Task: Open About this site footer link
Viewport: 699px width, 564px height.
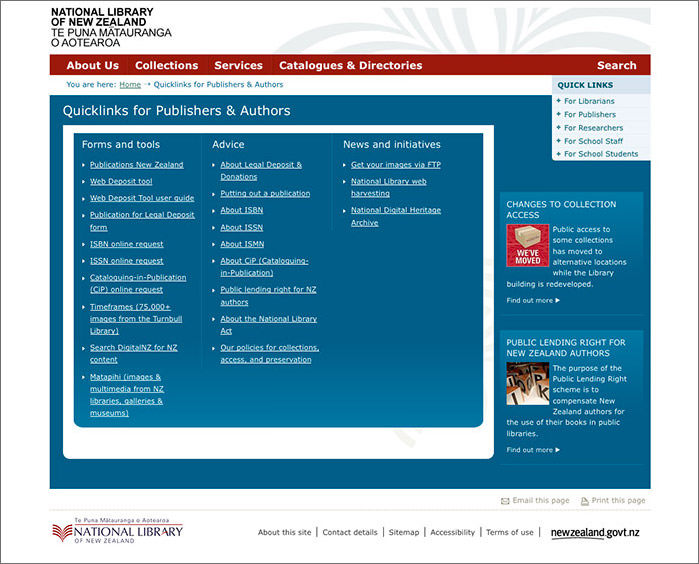Action: [x=284, y=532]
